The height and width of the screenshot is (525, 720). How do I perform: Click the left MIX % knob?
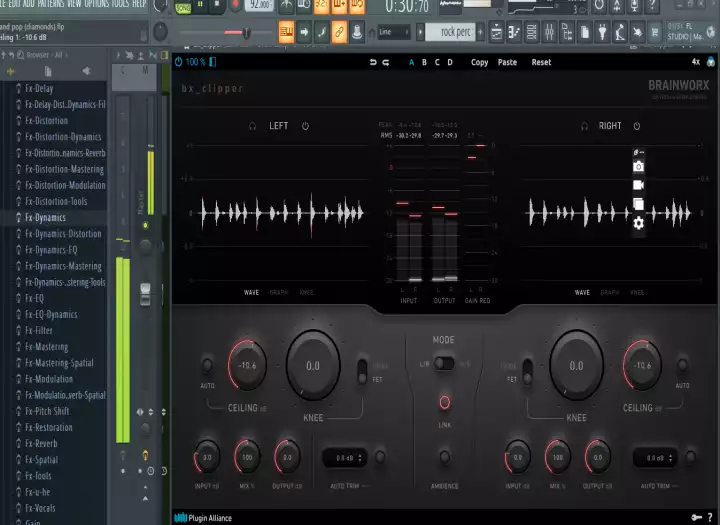pyautogui.click(x=247, y=457)
